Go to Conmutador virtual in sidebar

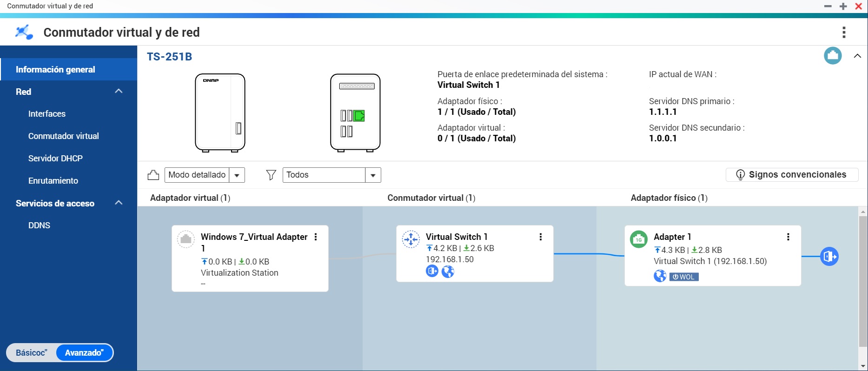click(x=63, y=136)
